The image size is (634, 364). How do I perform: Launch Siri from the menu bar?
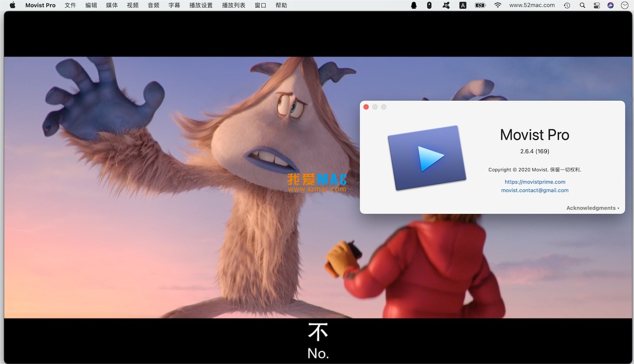[x=611, y=5]
